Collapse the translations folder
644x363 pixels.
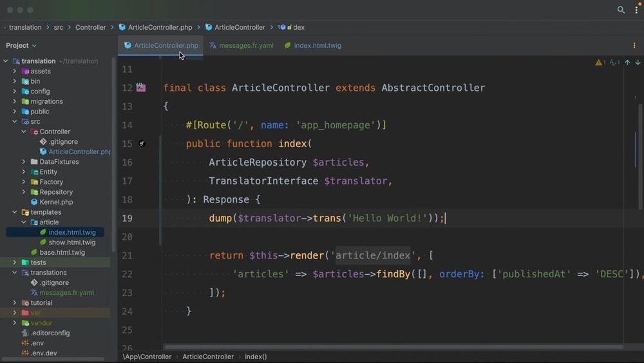(14, 273)
